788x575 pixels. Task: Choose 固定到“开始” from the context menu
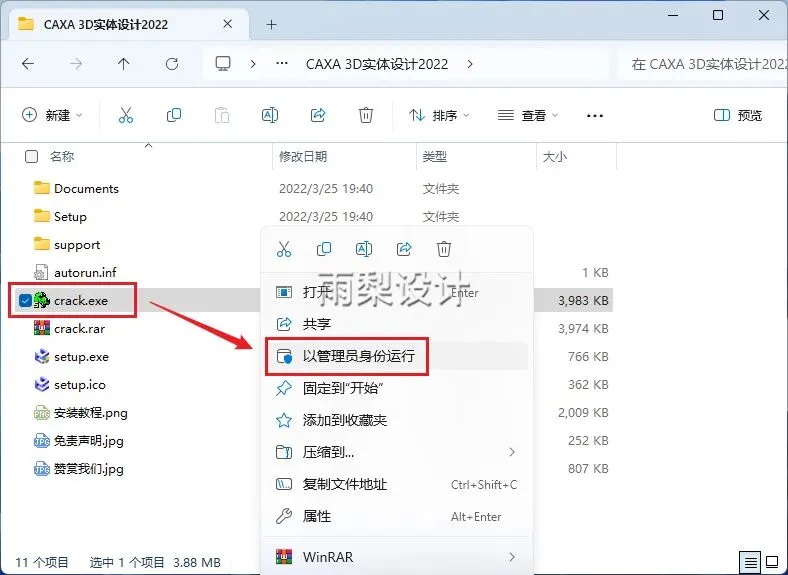397,388
